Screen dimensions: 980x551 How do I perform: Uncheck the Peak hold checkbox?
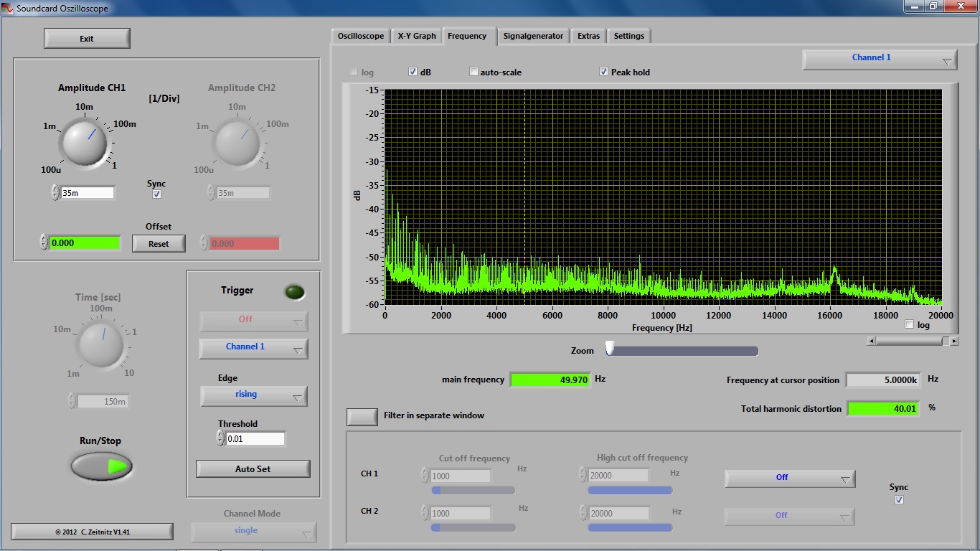click(604, 72)
